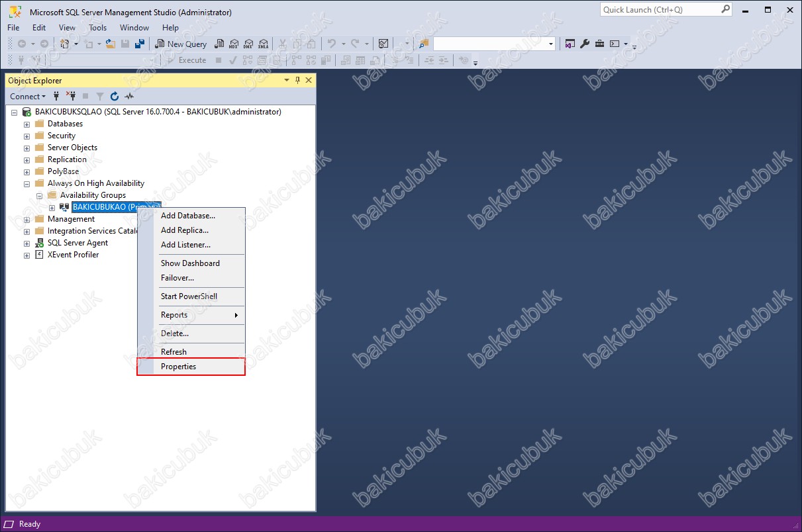
Task: Choose Add Replica... from context menu
Action: point(191,230)
